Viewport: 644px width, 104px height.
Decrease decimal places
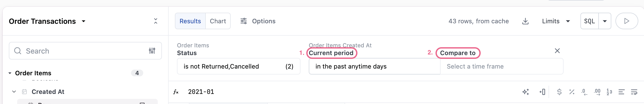tap(584, 92)
